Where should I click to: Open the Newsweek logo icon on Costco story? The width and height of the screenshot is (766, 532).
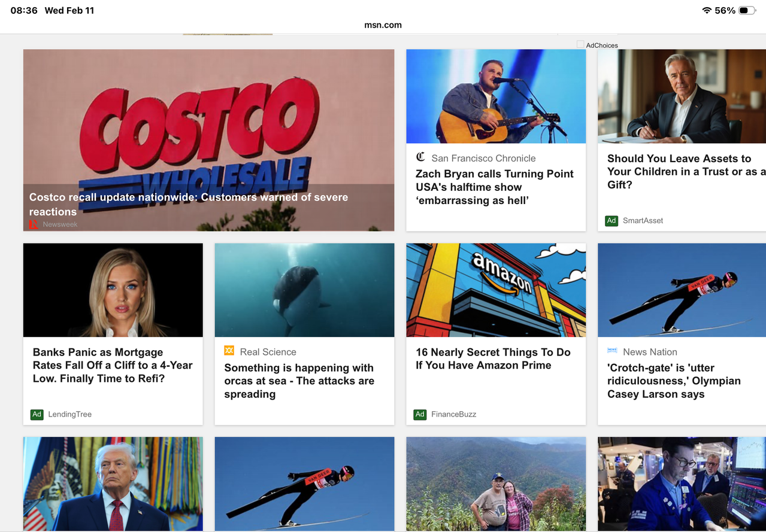tap(34, 224)
